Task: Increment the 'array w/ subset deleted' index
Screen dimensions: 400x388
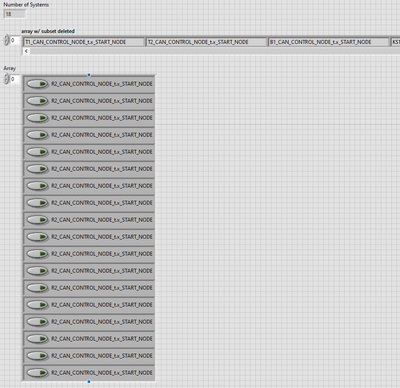Action: (6, 38)
